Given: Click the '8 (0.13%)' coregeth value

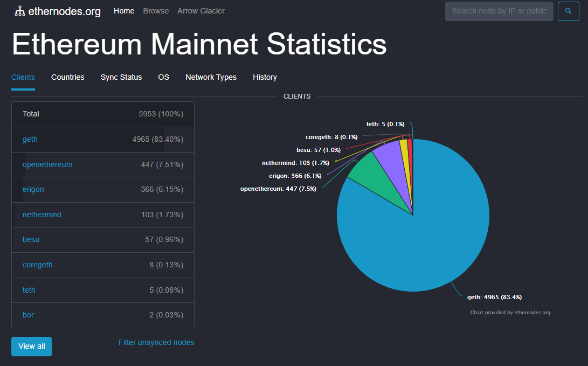Looking at the screenshot, I should (x=167, y=265).
